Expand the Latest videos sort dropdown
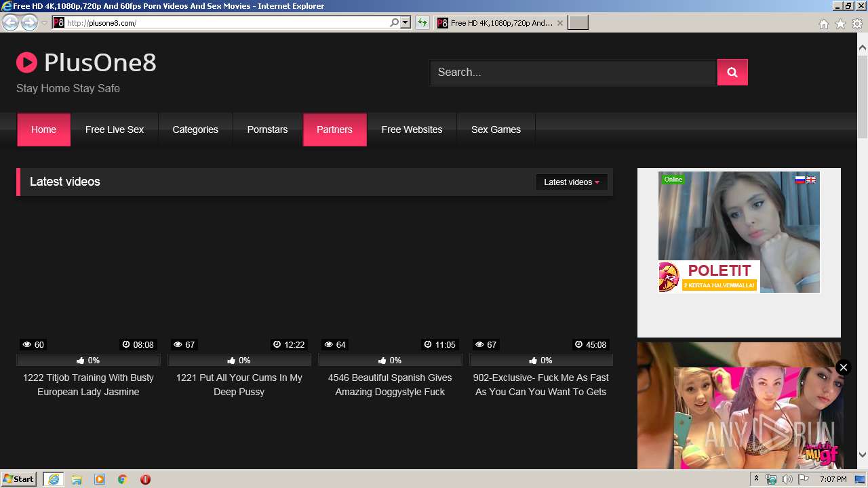Image resolution: width=868 pixels, height=488 pixels. (572, 182)
